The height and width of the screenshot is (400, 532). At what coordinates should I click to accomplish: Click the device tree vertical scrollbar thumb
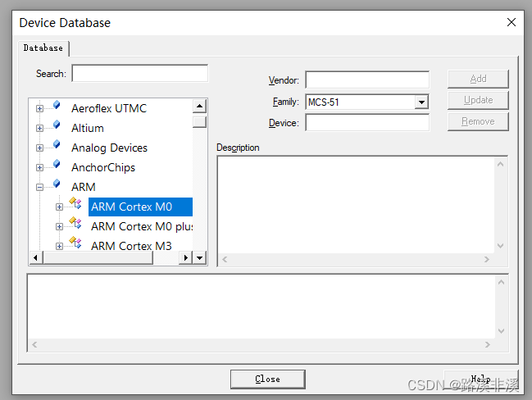pos(199,121)
